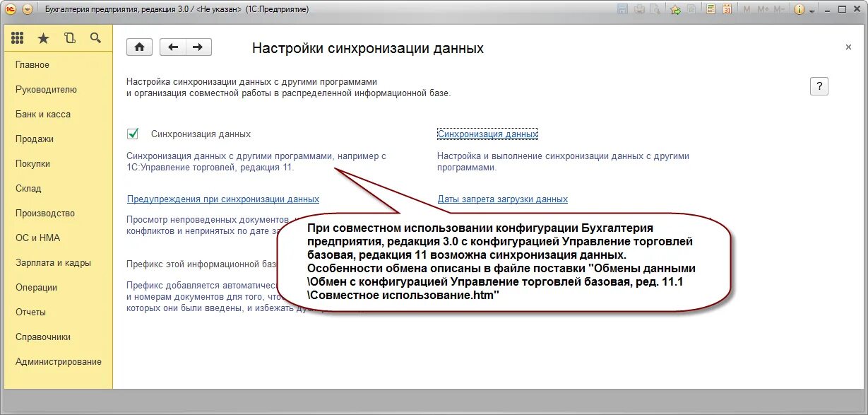Image resolution: width=868 pixels, height=415 pixels.
Task: Open calculator icon in title bar
Action: pos(711,9)
